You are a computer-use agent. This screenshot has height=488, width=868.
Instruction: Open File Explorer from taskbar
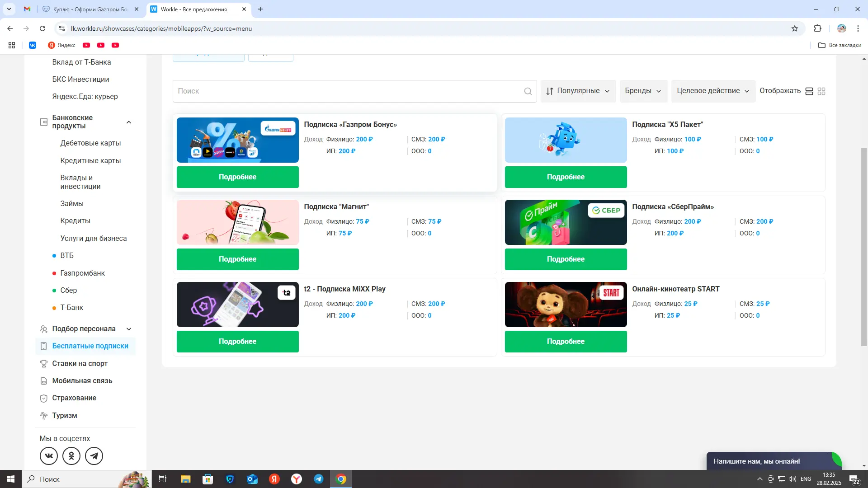(x=185, y=479)
